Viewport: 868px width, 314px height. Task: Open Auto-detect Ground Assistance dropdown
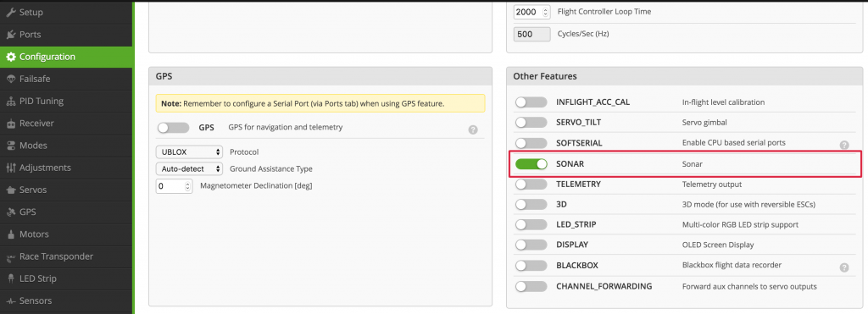[x=189, y=168]
